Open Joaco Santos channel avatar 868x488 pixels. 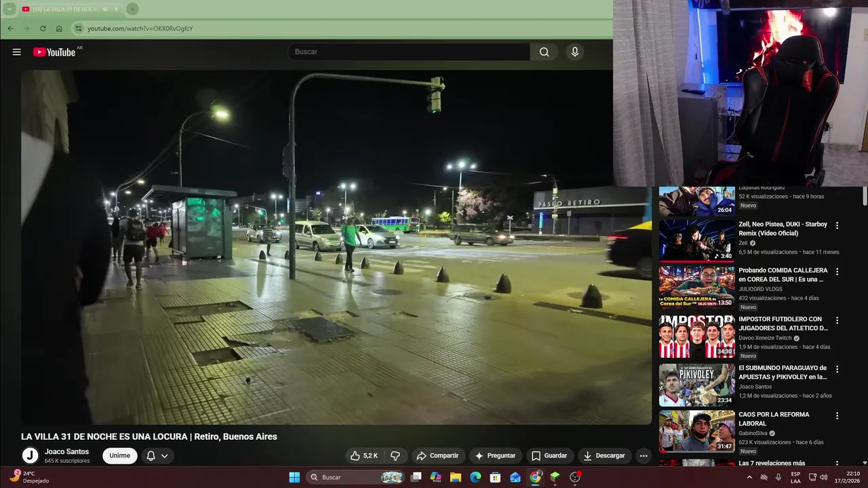click(30, 455)
